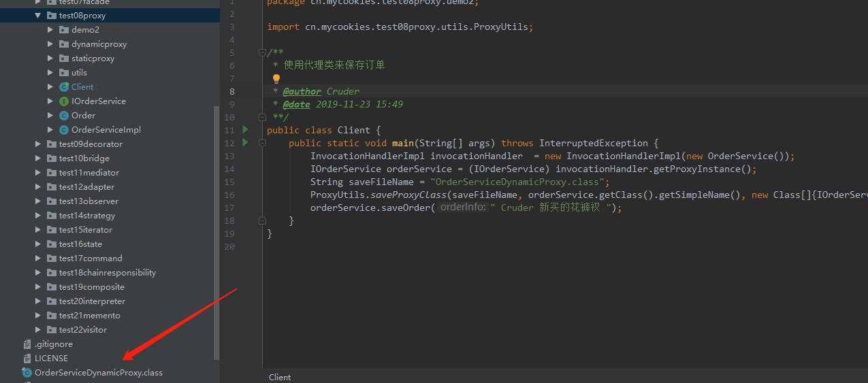
Task: Open OrderServiceDynamicProxy.class in project tree
Action: click(98, 373)
